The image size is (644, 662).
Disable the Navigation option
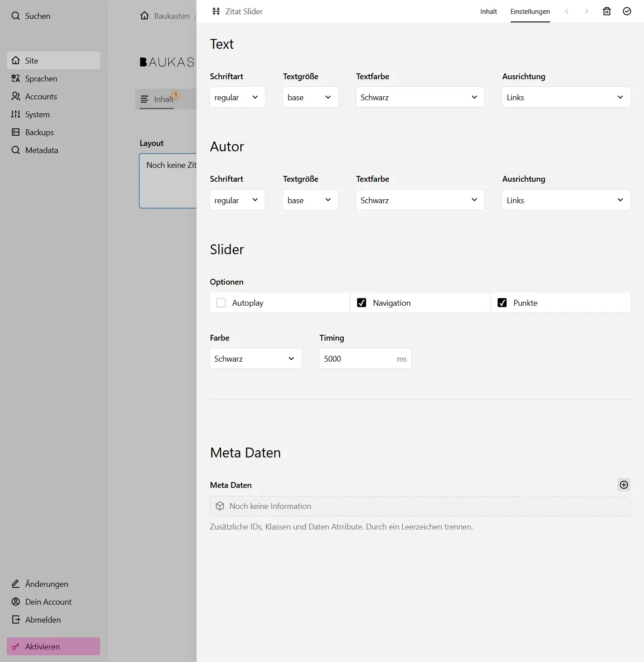tap(361, 303)
